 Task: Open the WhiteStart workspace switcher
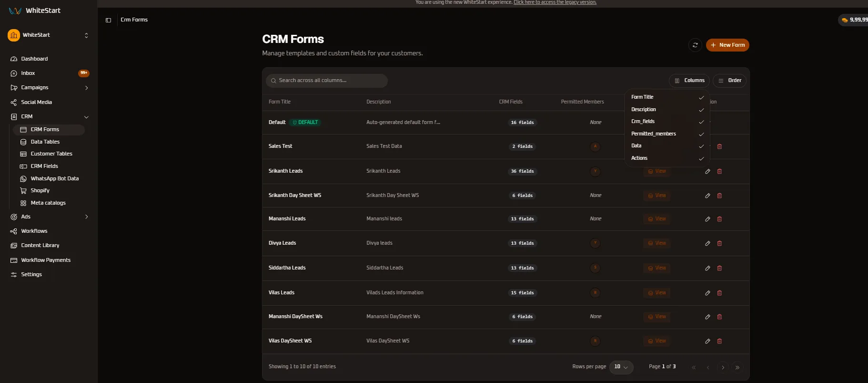pyautogui.click(x=49, y=35)
